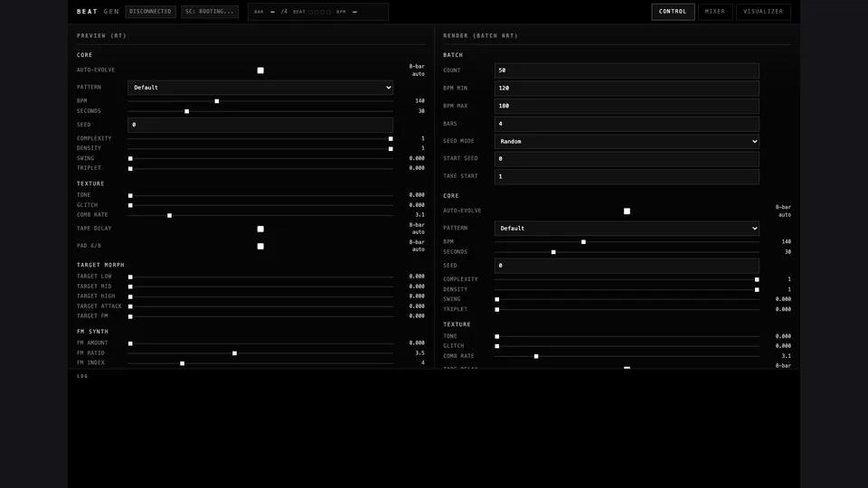This screenshot has height=488, width=868.
Task: Click Swing slider handle in Preview panel
Action: 130,159
